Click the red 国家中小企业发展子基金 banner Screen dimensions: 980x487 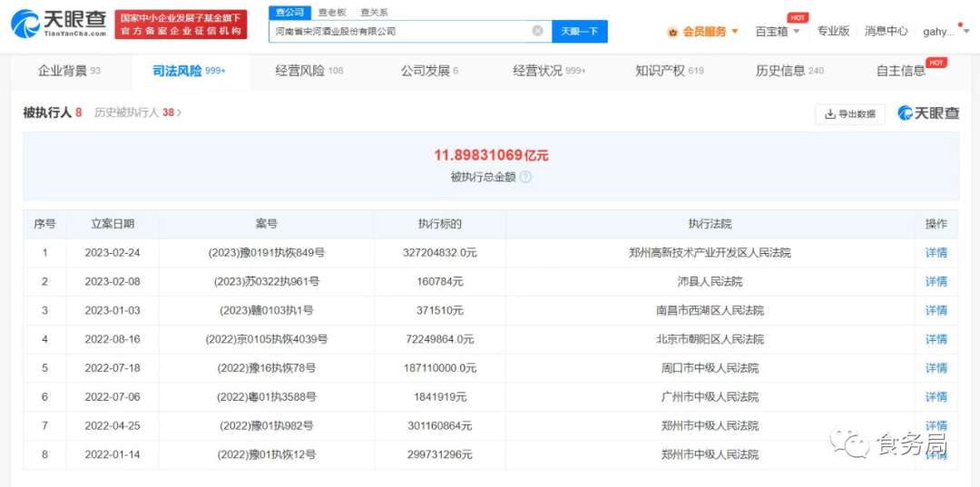click(x=181, y=24)
